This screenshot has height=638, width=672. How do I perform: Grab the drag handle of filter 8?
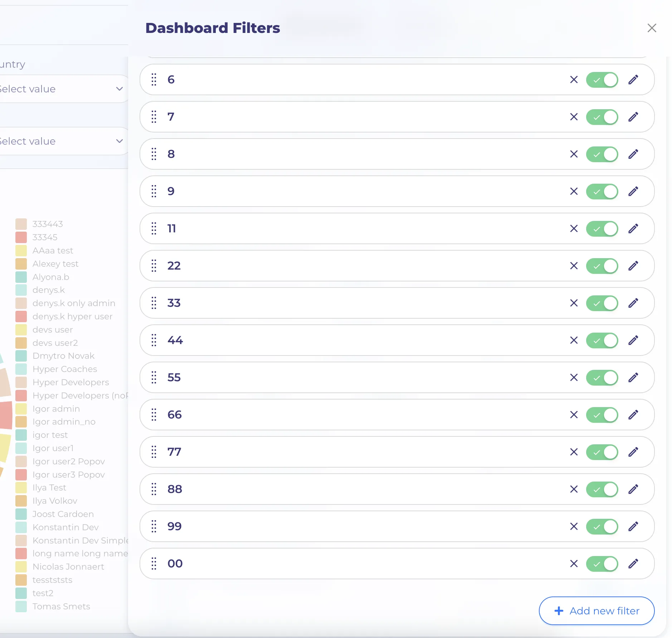[x=154, y=154]
